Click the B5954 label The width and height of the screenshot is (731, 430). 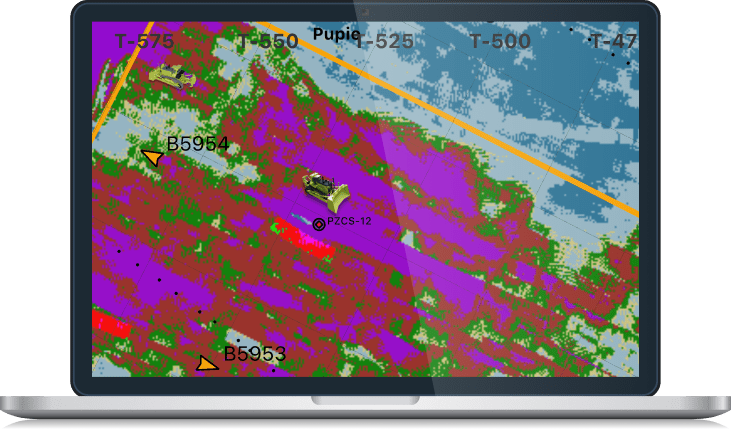tap(198, 144)
